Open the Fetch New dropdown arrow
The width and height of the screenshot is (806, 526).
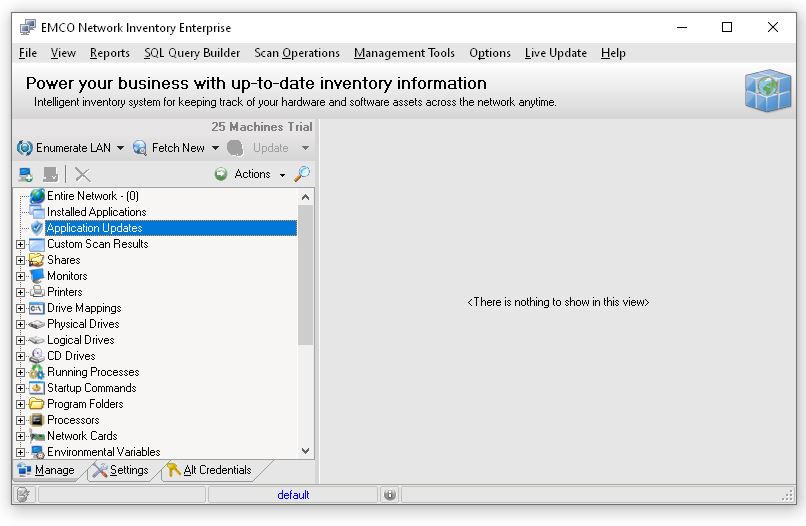point(215,148)
